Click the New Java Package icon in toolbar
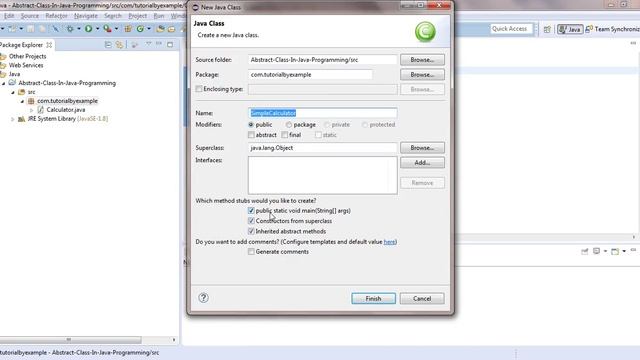This screenshot has height=360, width=640. (x=128, y=29)
